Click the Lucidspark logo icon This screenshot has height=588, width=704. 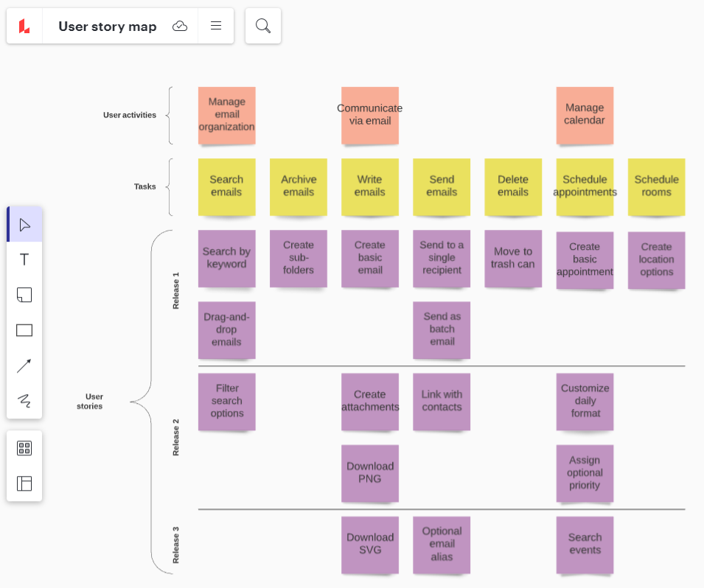24,26
